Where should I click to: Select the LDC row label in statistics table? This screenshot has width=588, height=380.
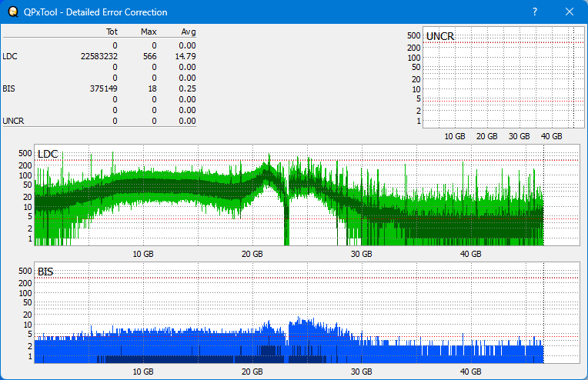click(9, 56)
